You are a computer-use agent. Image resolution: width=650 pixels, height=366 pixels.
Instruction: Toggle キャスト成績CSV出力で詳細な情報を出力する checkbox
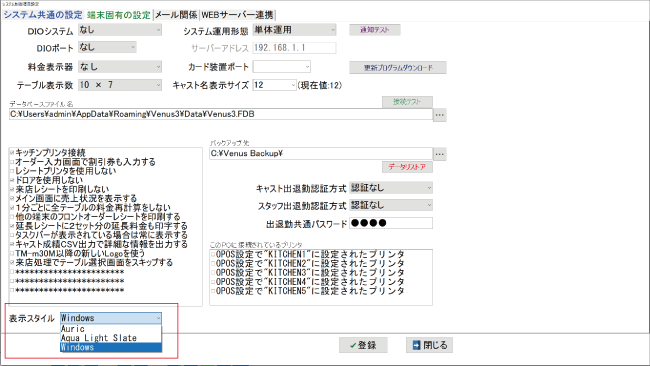coord(12,245)
